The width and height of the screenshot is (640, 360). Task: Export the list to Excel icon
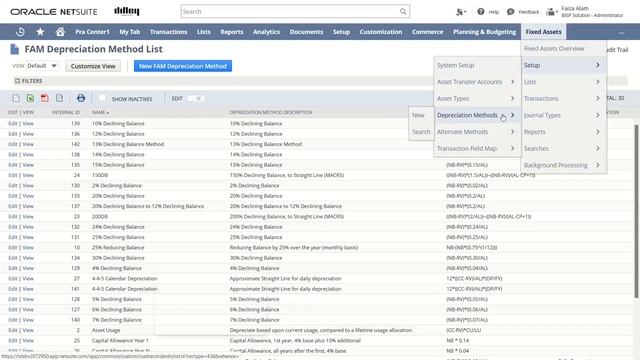click(30, 98)
